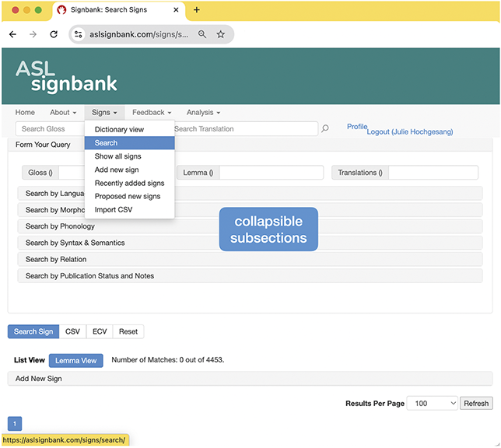Expand Search by Publication Status and Notes
Image resolution: width=501 pixels, height=448 pixels.
coord(250,276)
